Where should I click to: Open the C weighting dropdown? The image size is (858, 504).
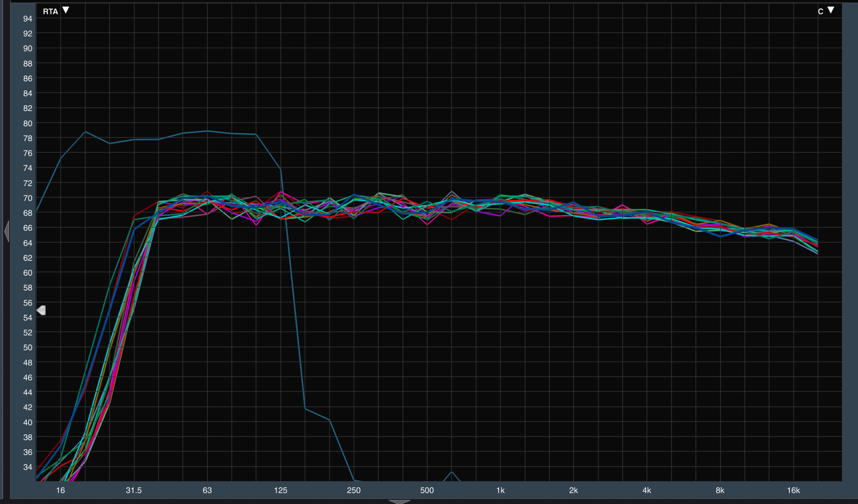point(826,11)
